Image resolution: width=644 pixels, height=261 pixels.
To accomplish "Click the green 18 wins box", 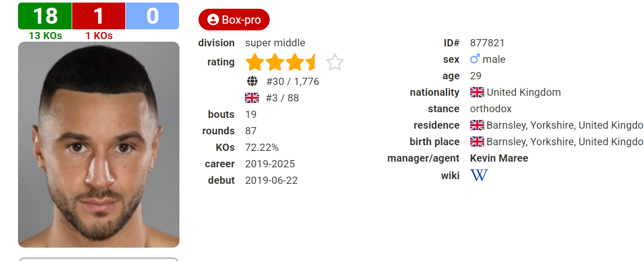I will [45, 16].
